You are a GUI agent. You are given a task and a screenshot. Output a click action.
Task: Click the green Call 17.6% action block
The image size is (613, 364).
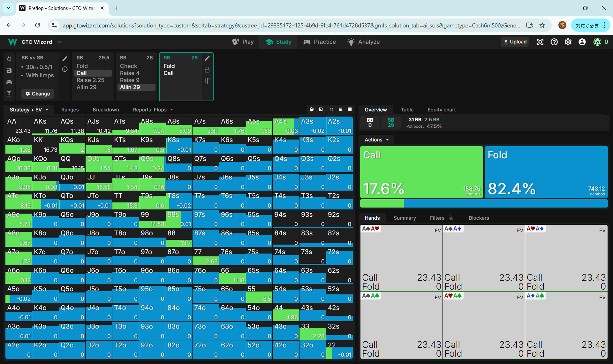[421, 172]
